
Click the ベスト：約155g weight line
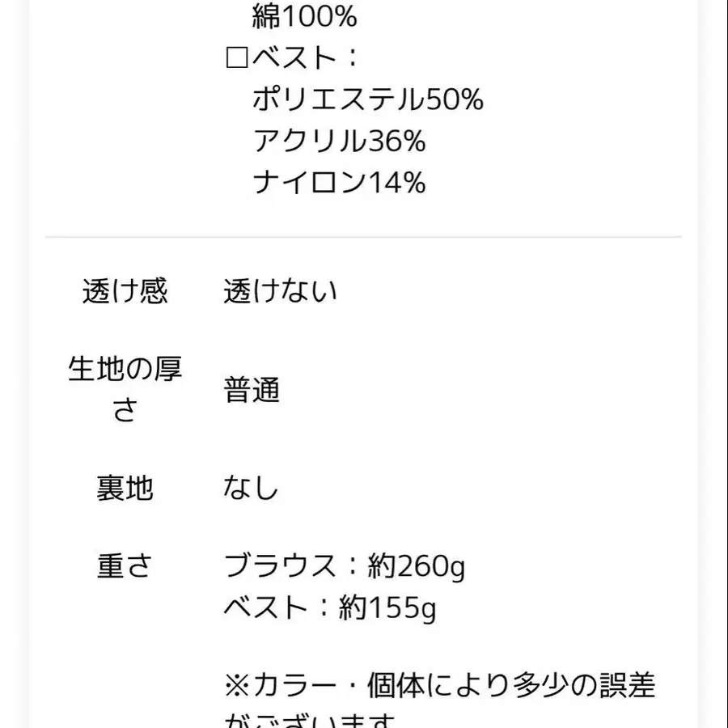[x=330, y=608]
